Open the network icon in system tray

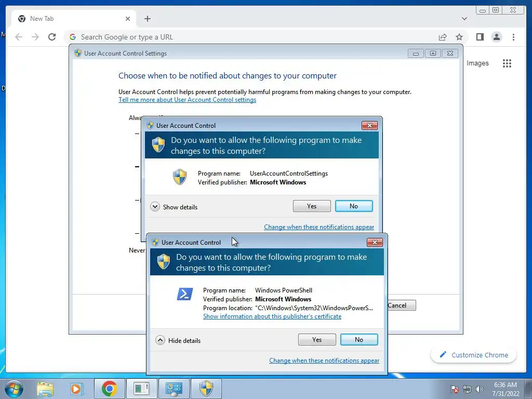point(467,389)
